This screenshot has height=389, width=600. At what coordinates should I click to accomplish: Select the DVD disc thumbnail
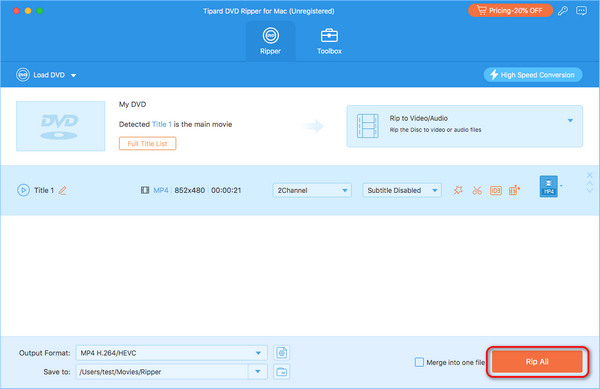pos(60,126)
